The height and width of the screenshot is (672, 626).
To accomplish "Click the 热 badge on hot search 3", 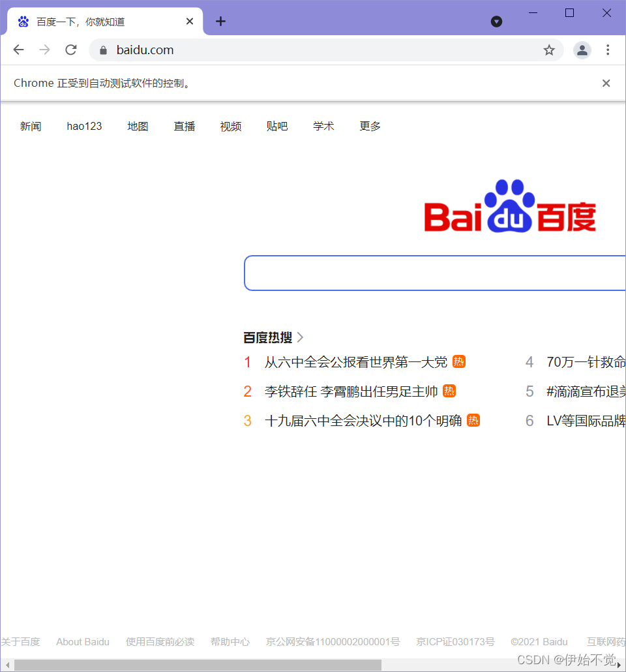I will (473, 420).
